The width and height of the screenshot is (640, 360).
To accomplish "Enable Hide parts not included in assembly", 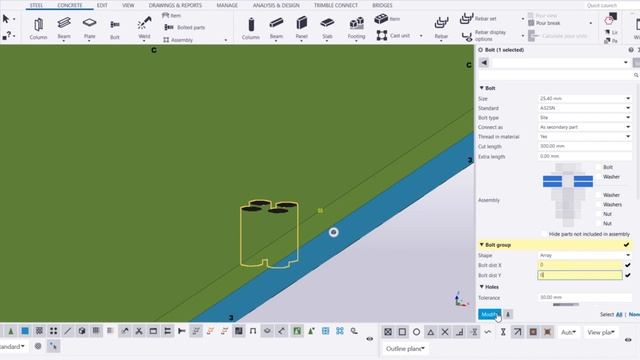I will [x=544, y=234].
